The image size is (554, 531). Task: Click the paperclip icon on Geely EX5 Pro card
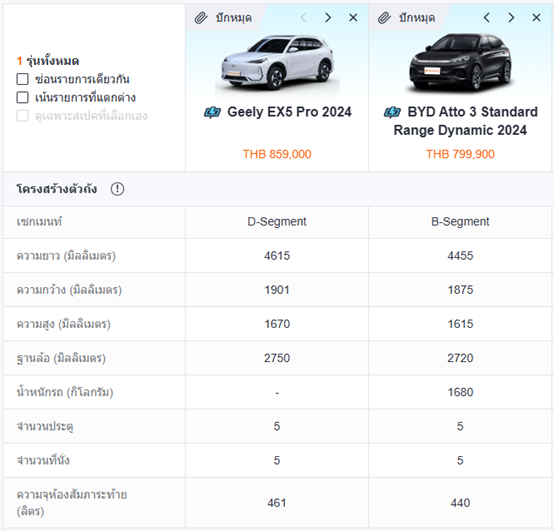coord(201,18)
